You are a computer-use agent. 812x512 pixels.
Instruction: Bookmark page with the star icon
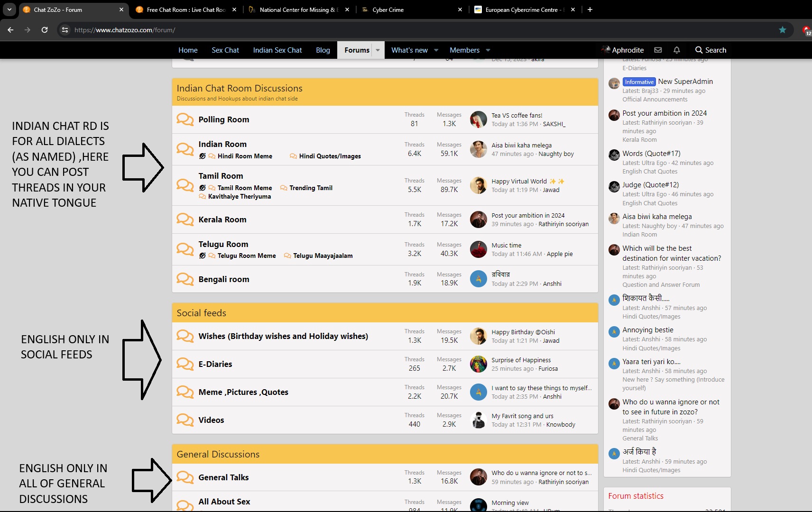[x=783, y=30]
